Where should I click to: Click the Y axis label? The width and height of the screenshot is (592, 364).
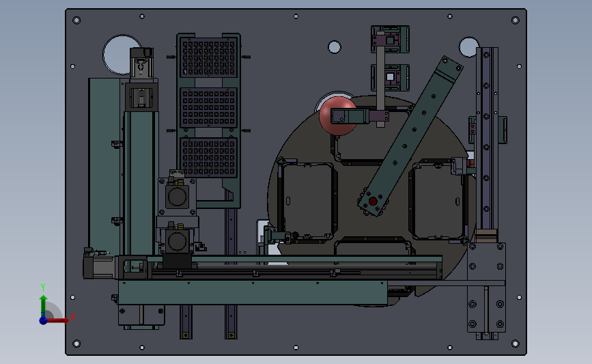(x=43, y=288)
